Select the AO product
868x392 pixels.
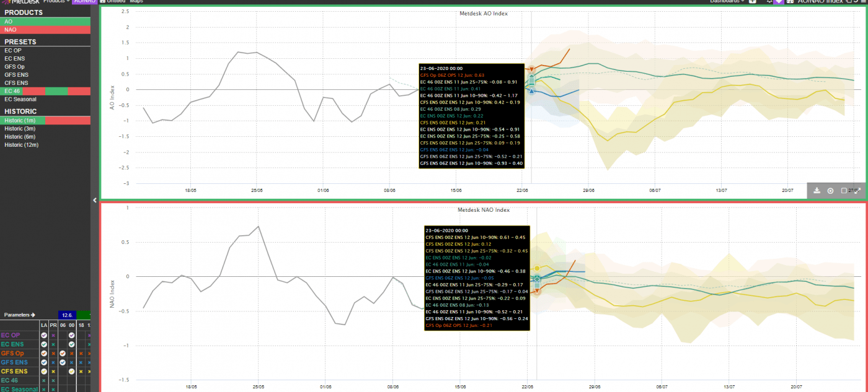click(x=45, y=21)
